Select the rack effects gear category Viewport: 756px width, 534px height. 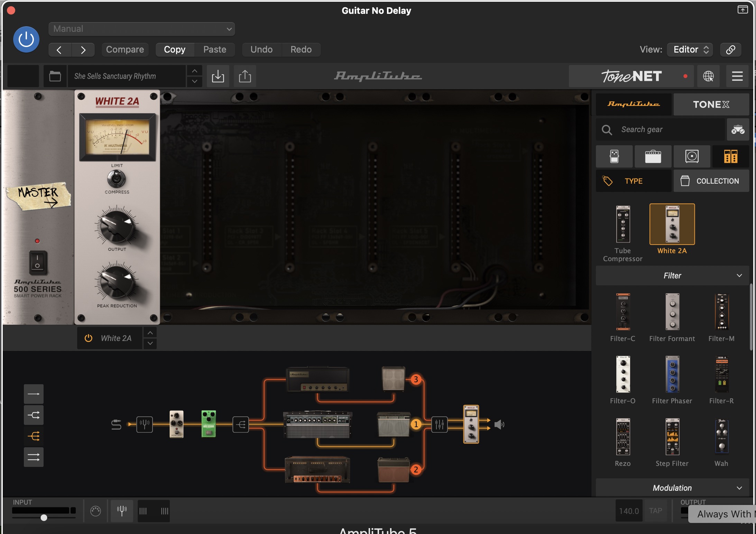[730, 156]
